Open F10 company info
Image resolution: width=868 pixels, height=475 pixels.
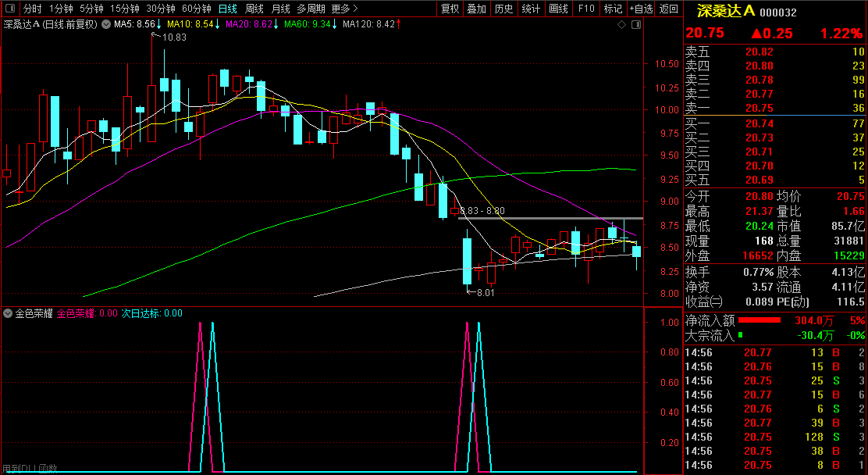tap(586, 9)
